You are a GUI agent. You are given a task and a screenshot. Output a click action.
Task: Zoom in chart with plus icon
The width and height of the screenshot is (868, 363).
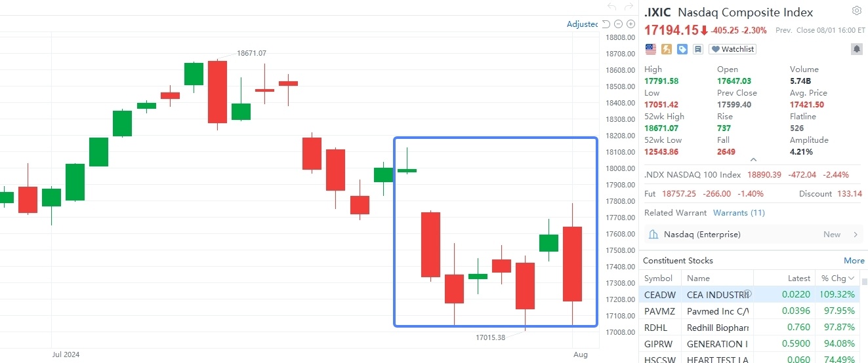point(631,24)
